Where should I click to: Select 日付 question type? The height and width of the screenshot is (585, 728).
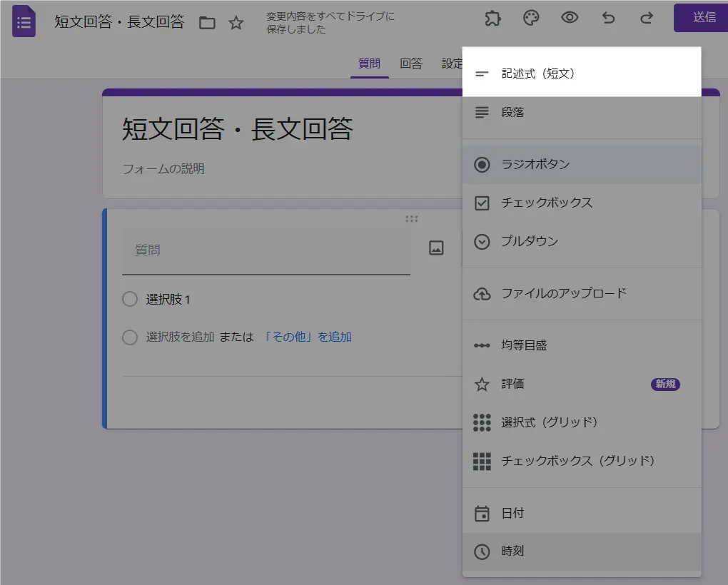tap(582, 513)
